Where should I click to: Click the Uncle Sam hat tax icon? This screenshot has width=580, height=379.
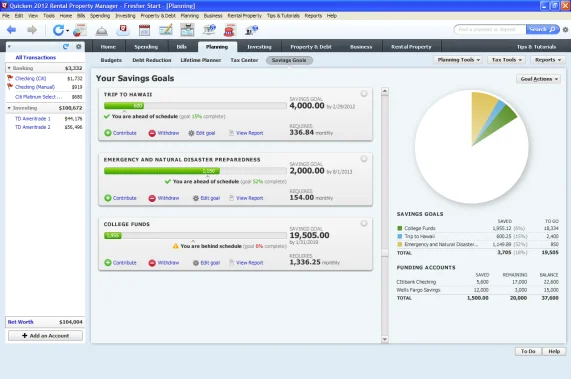pyautogui.click(x=230, y=30)
